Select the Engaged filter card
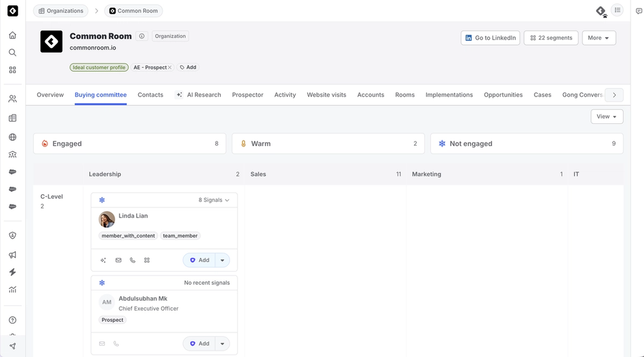The height and width of the screenshot is (357, 644). (x=130, y=144)
